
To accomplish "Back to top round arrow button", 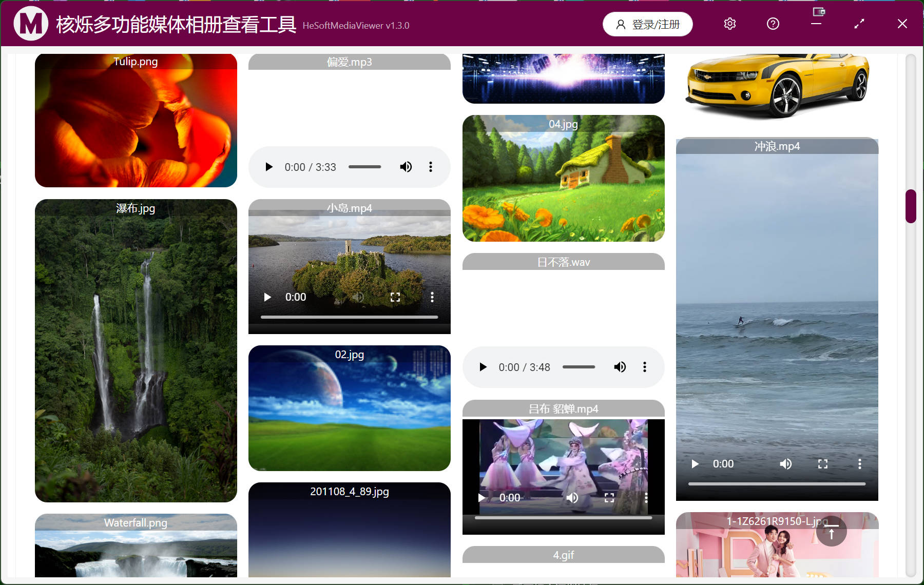I will point(832,531).
